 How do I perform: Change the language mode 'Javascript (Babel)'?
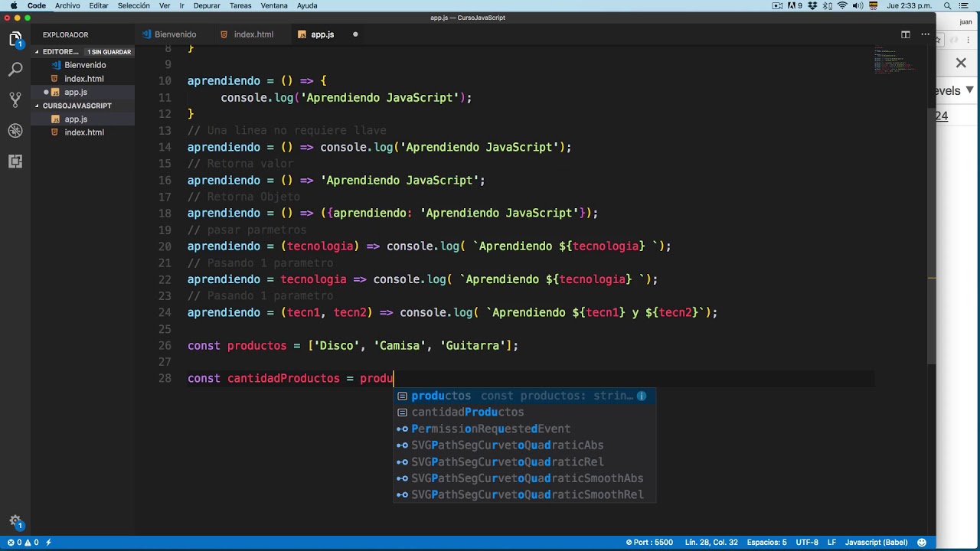coord(876,543)
